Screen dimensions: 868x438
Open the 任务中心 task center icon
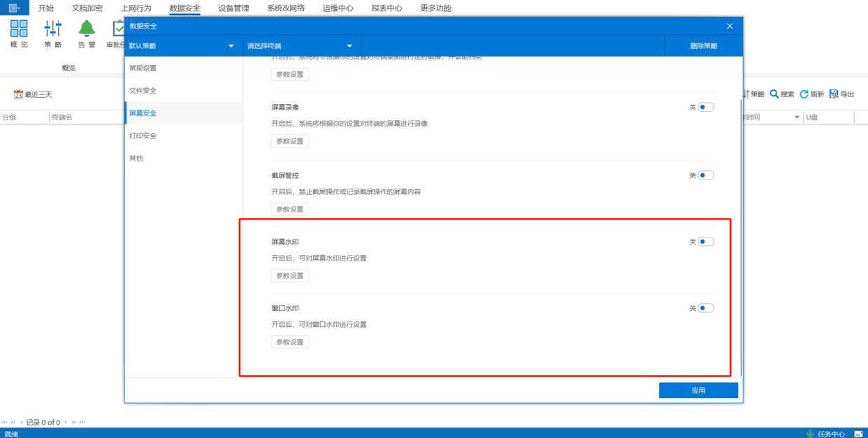(x=811, y=434)
